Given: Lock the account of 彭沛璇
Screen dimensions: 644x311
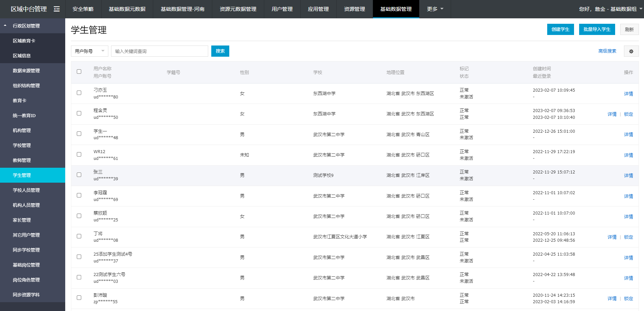Looking at the screenshot, I should point(628,298).
